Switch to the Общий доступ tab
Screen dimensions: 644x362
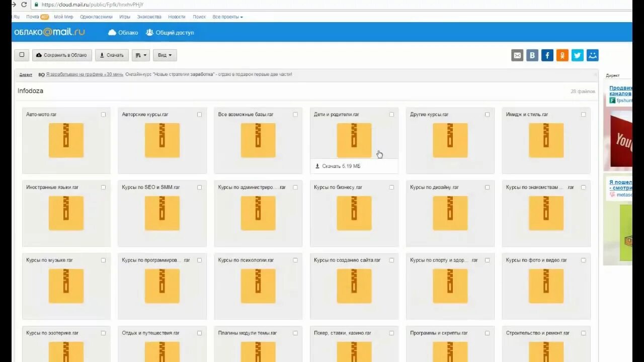pyautogui.click(x=170, y=33)
